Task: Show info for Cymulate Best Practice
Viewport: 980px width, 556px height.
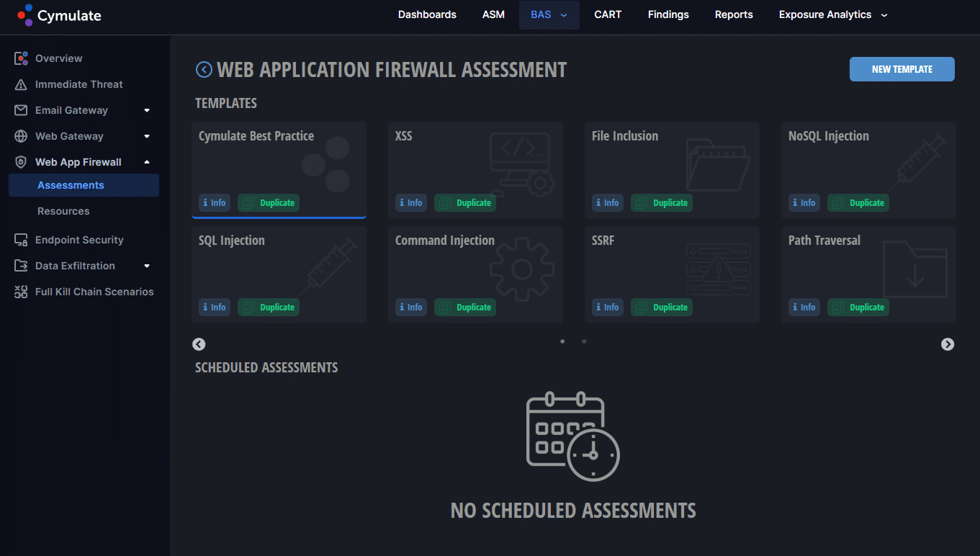Action: [215, 203]
